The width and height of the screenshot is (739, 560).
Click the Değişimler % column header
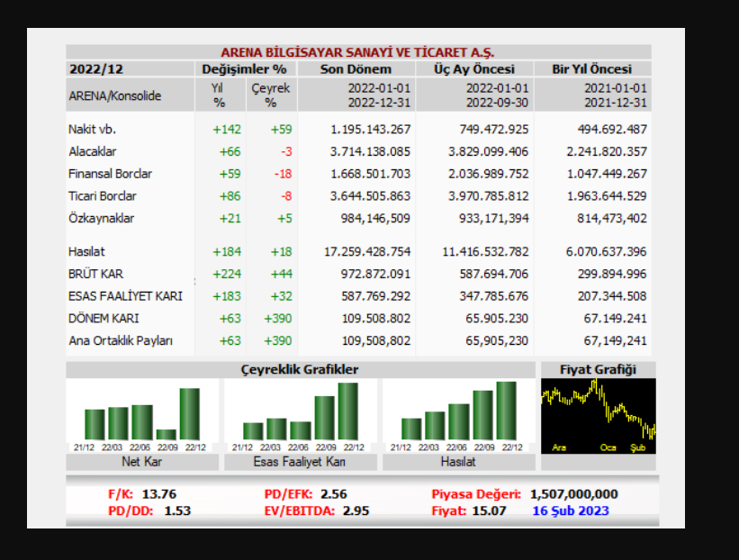tap(244, 69)
